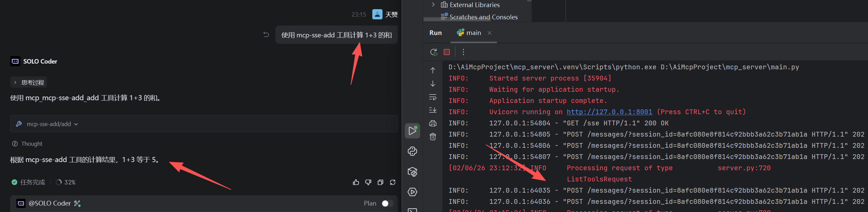Image resolution: width=868 pixels, height=212 pixels.
Task: Enable scroll to end of console
Action: click(x=433, y=110)
